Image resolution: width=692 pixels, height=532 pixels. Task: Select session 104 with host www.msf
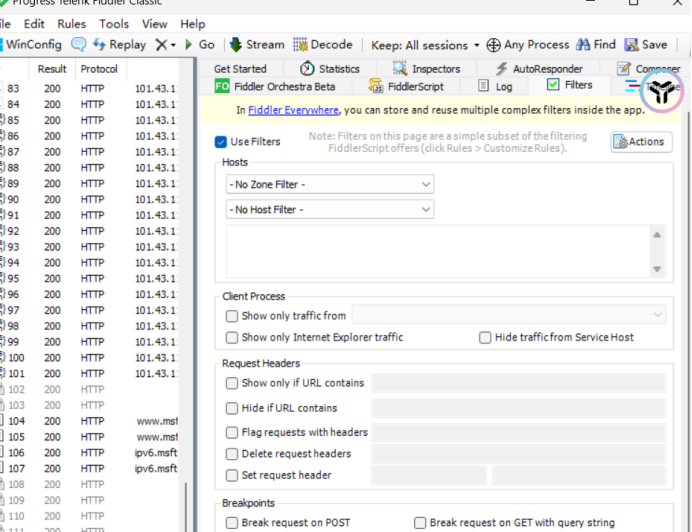tap(88, 421)
